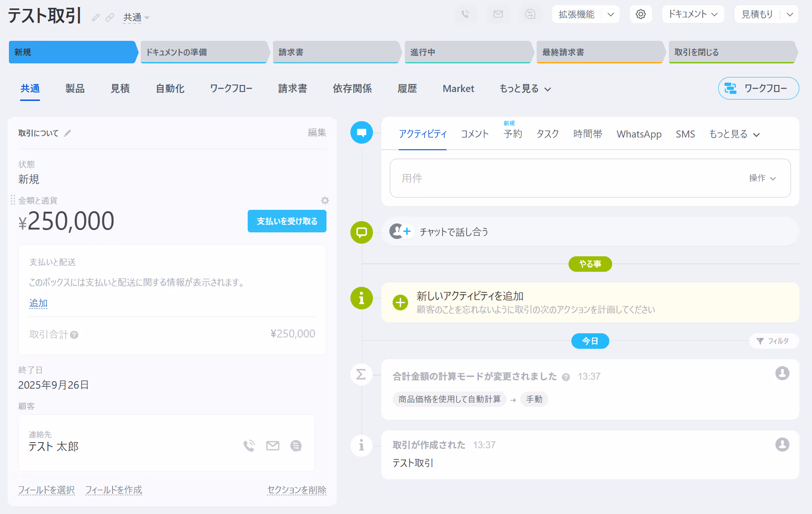Click the green plus icon to add an activity

click(400, 303)
